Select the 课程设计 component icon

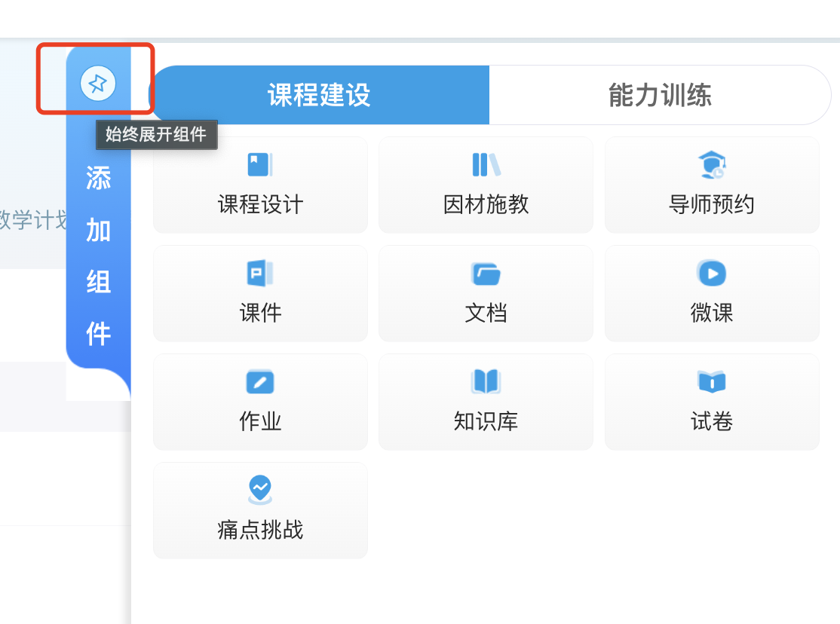pos(259,165)
